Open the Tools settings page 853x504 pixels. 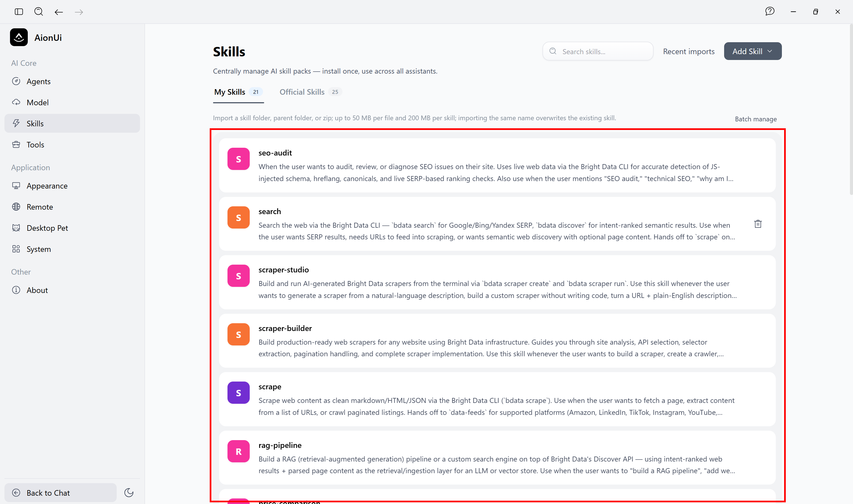click(x=72, y=145)
